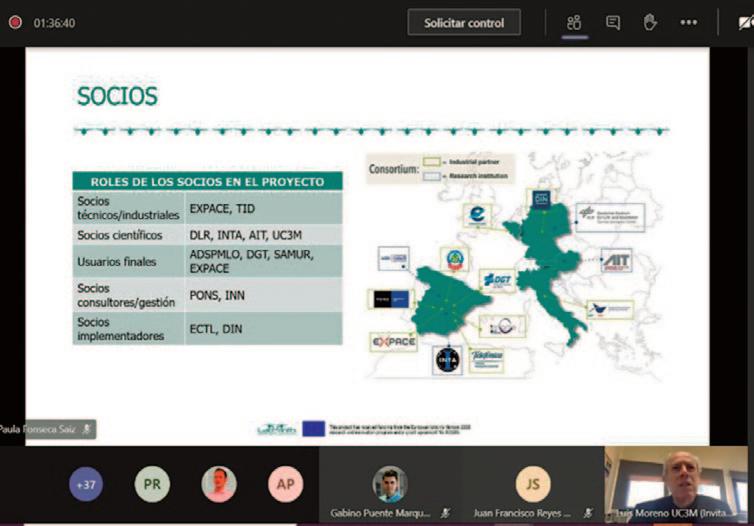Click the EXPACE logo on the map
This screenshot has height=526, width=754.
tap(394, 342)
